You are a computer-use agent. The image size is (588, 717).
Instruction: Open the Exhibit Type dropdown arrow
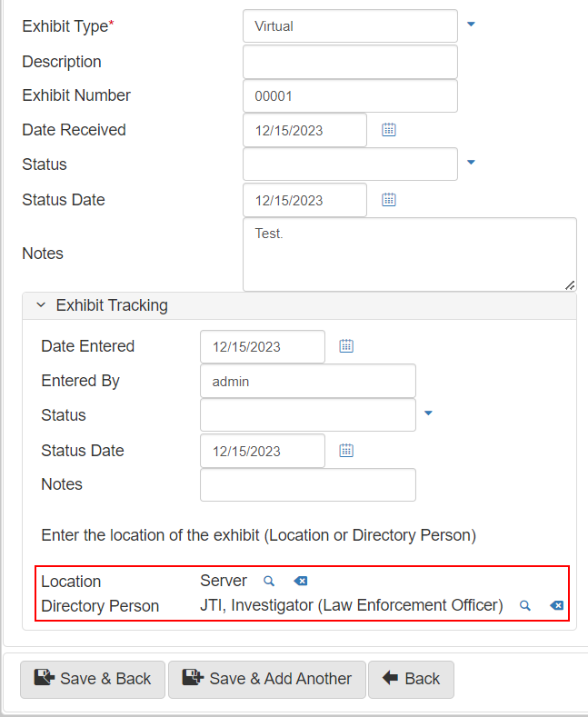click(x=471, y=25)
